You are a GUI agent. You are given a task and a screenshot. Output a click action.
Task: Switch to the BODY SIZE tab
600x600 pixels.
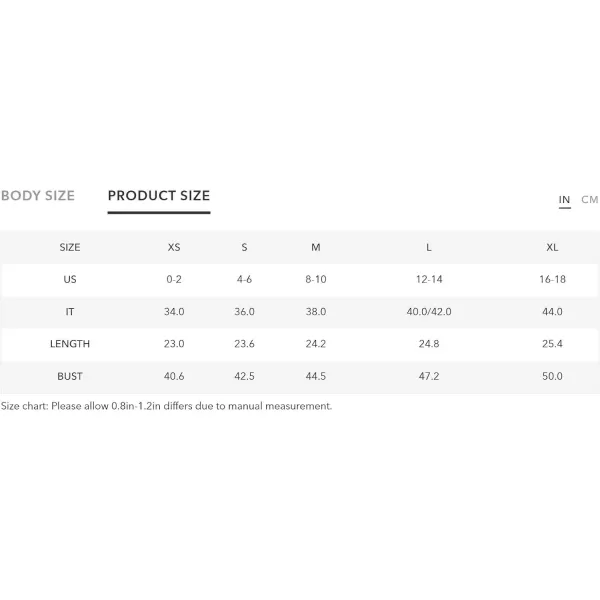click(x=38, y=196)
